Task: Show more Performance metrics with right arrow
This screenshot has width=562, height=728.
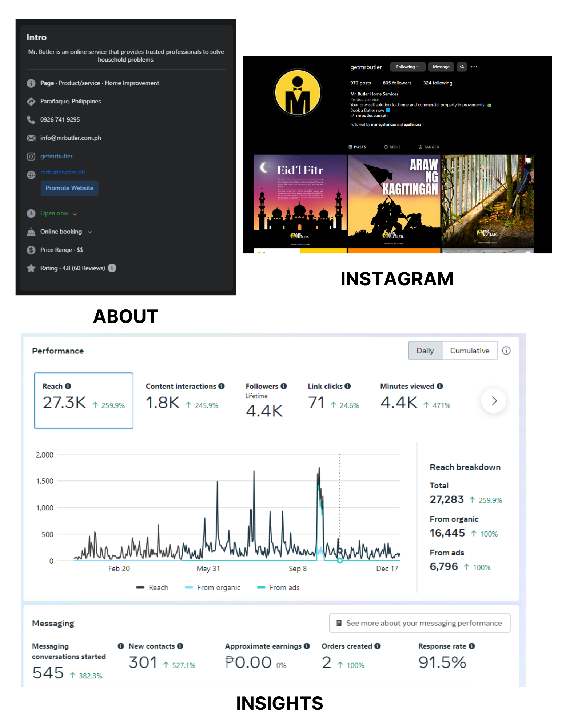Action: [x=494, y=401]
